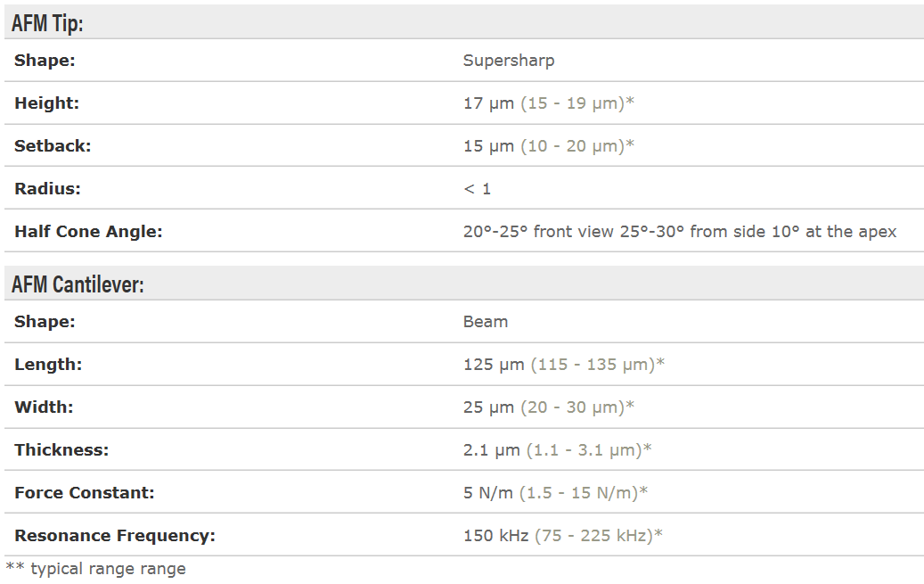
Task: Click the 17 µm height value
Action: pyautogui.click(x=488, y=103)
